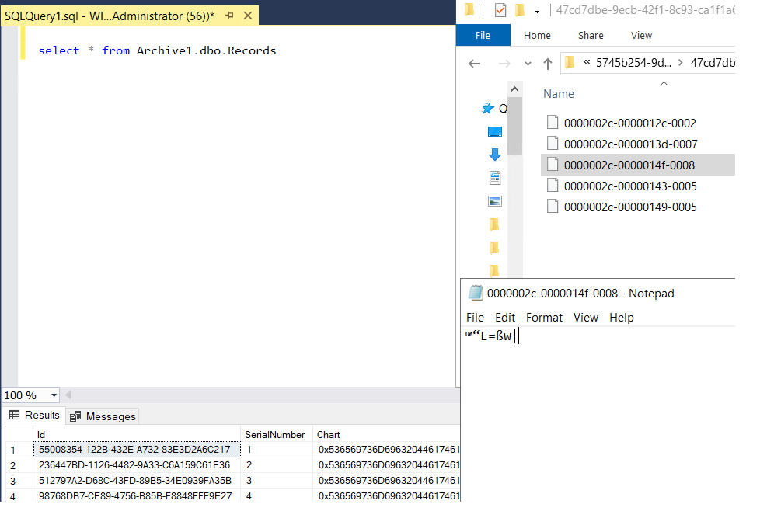Open the 100 % zoom dropdown

(x=53, y=395)
